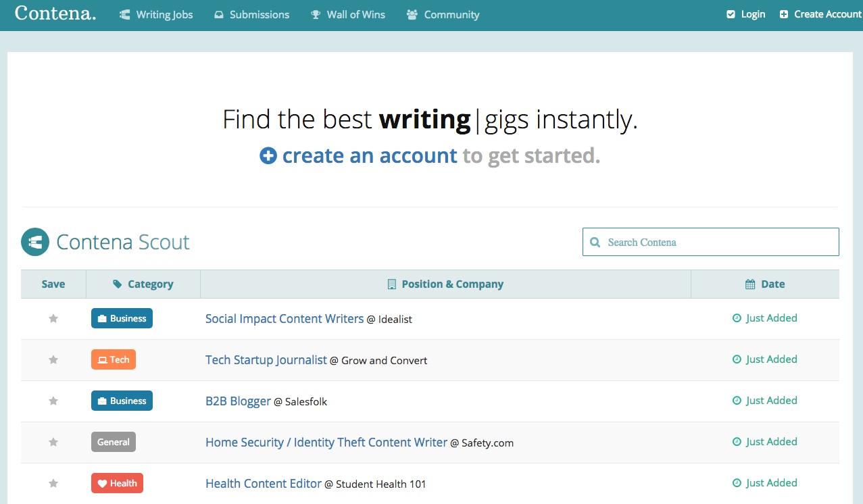This screenshot has height=504, width=863.
Task: Sort listings by the Date column header
Action: click(765, 284)
